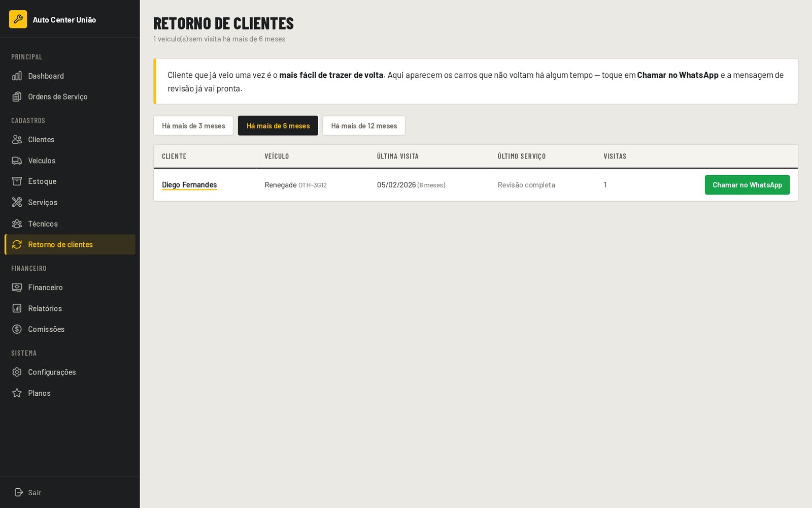
Task: Go to the Serviços page
Action: pos(70,202)
